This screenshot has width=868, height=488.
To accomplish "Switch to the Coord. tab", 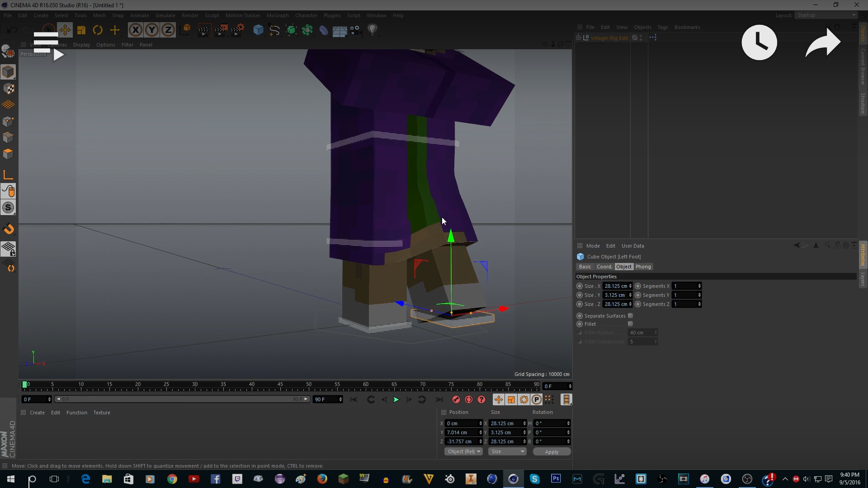I will (604, 267).
